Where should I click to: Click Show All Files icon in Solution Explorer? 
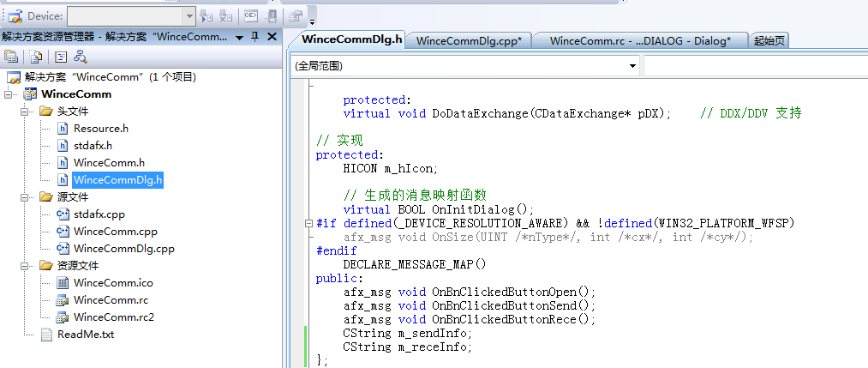click(x=35, y=57)
